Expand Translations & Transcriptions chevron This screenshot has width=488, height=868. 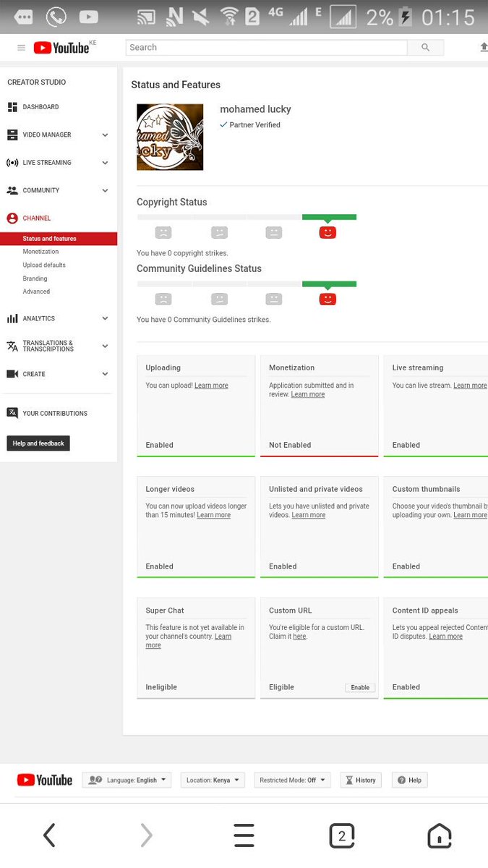click(x=105, y=346)
